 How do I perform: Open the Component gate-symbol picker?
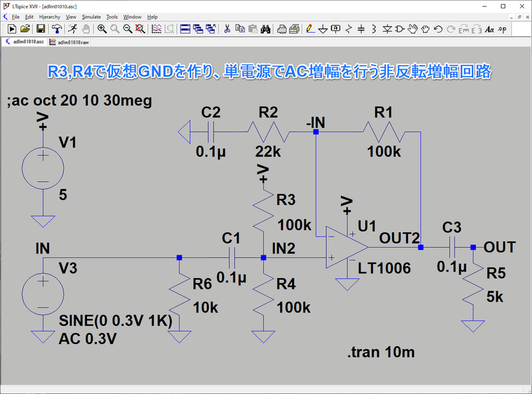pos(400,29)
